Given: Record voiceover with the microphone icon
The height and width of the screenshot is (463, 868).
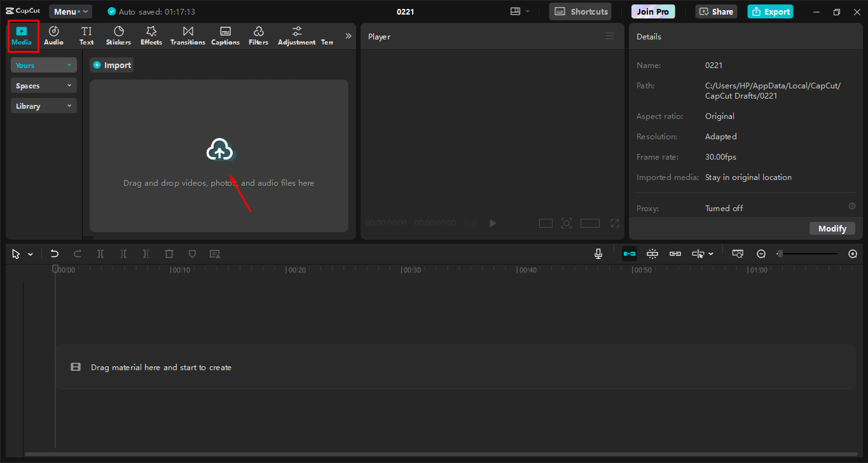Looking at the screenshot, I should [x=598, y=254].
